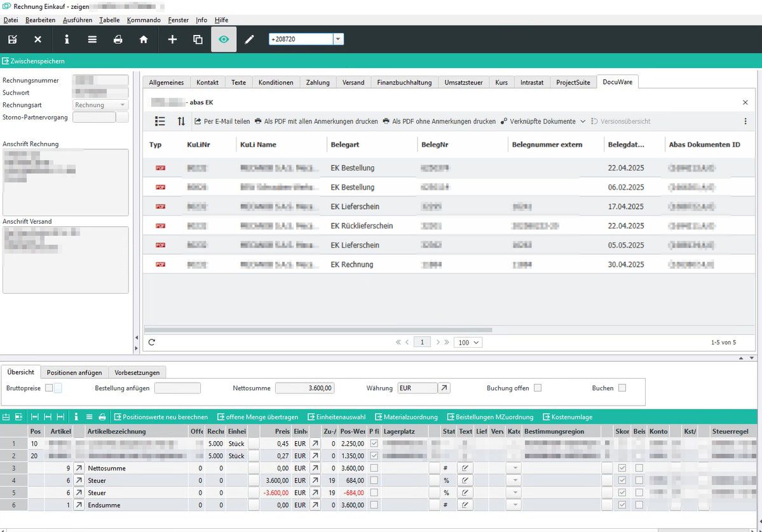Open the page size dropdown showing 100
The height and width of the screenshot is (532, 762).
(468, 343)
